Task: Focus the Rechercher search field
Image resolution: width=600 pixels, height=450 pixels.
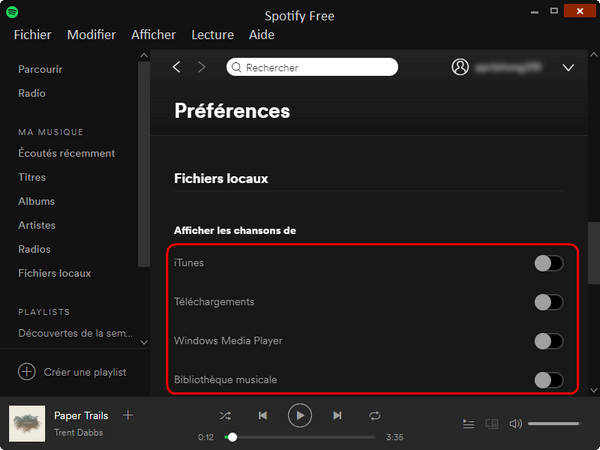Action: 312,67
